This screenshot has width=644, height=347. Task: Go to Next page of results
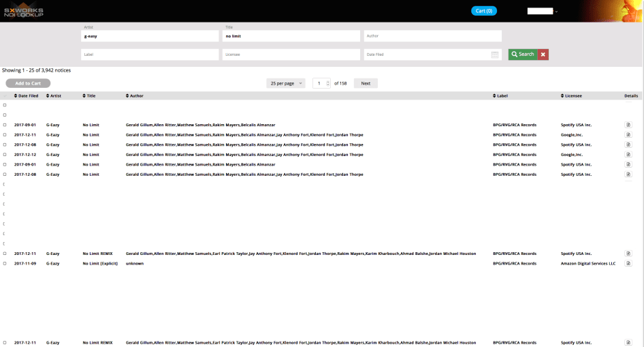366,83
